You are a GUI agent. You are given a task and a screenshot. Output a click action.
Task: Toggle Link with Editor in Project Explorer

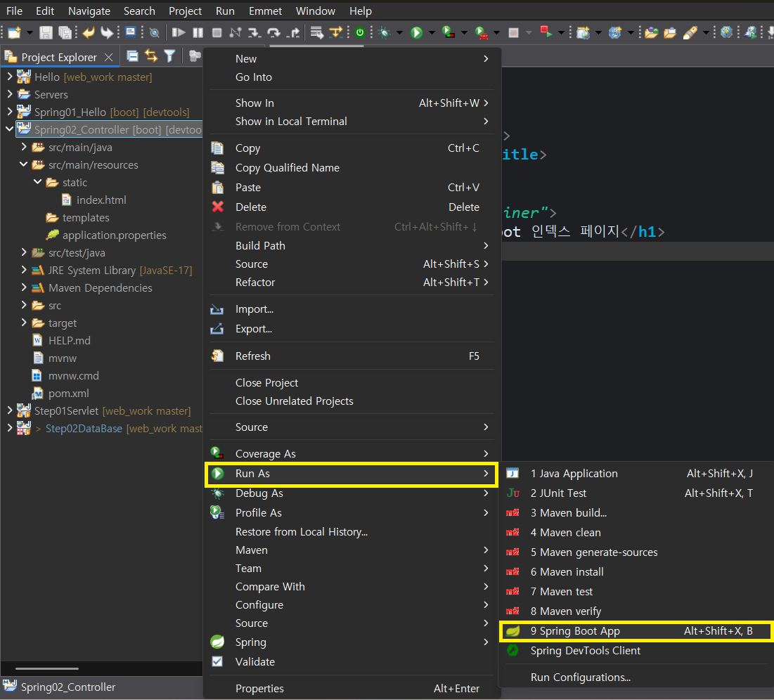click(151, 56)
